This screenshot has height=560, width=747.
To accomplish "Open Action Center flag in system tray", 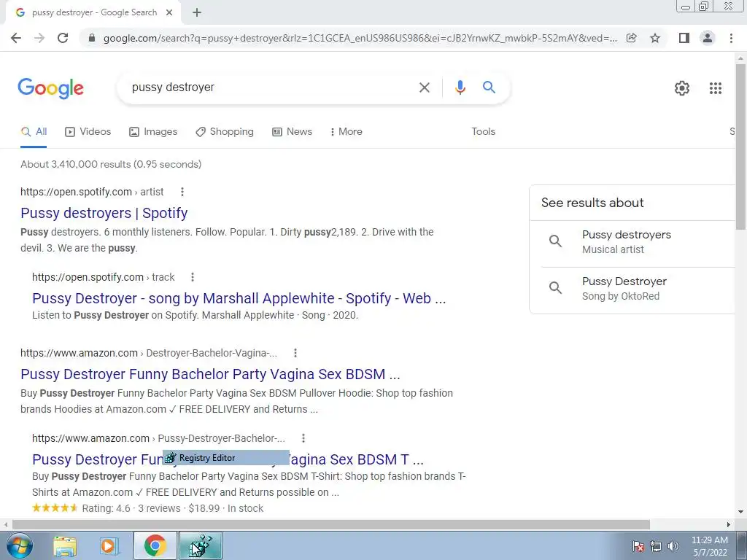I will pos(638,546).
